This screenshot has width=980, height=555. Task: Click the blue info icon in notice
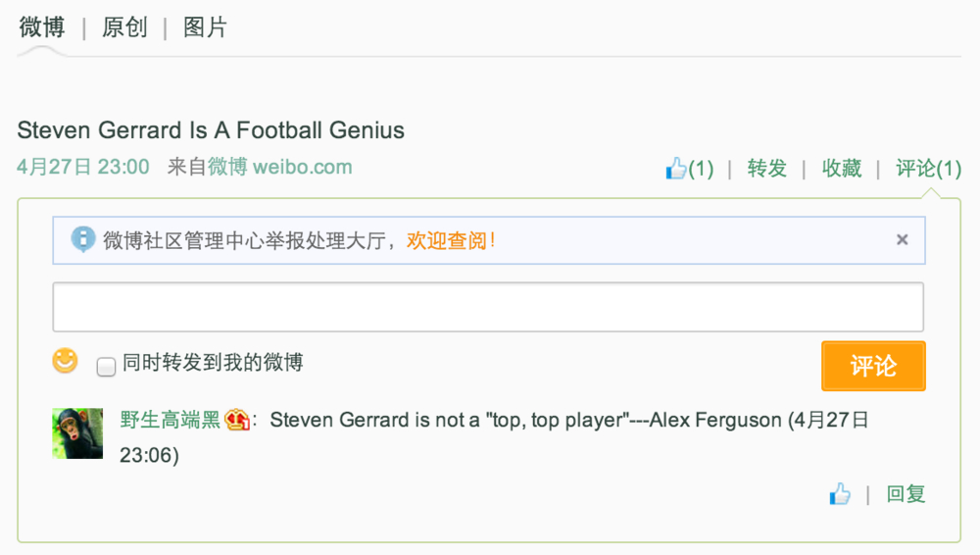tap(84, 239)
